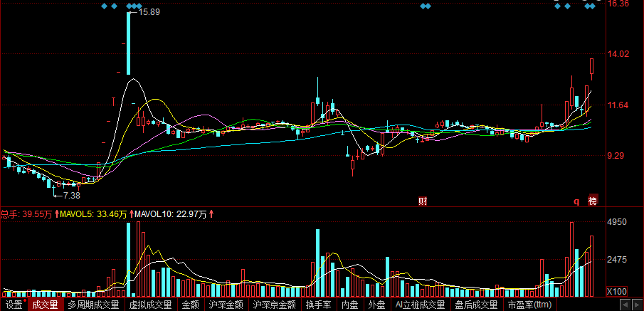Screen dimensions: 644x311
Task: Switch to 内盘 indicator
Action: 349,305
